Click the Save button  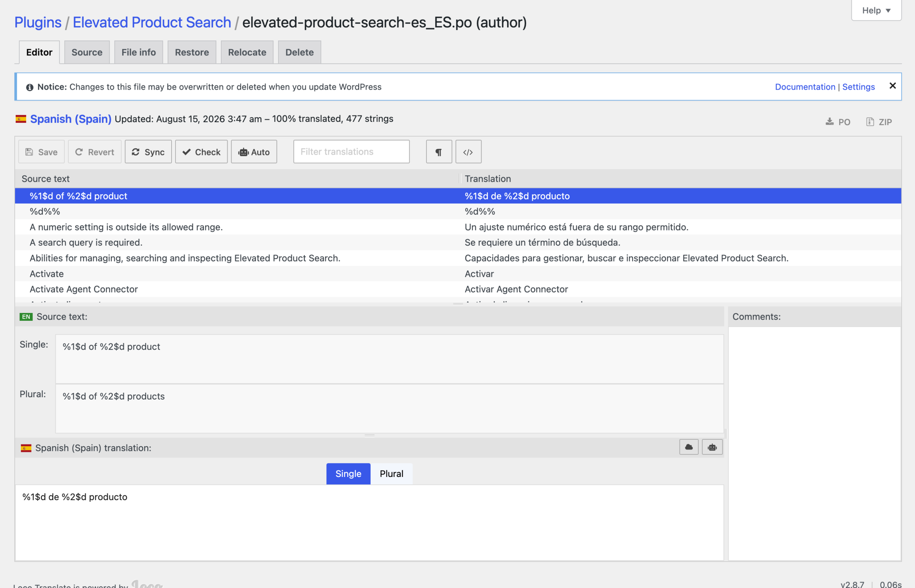click(41, 152)
